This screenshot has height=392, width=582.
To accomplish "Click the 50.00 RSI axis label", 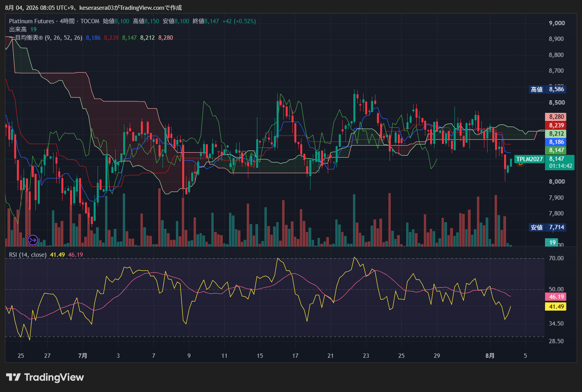I will (557, 289).
